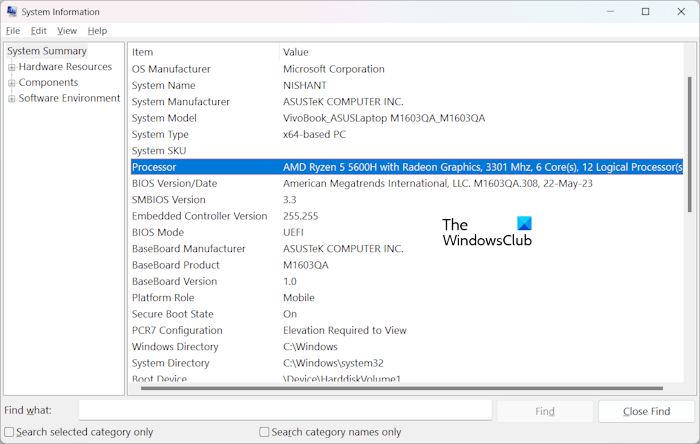
Task: Click the vertical scrollbar thumb
Action: point(690,144)
